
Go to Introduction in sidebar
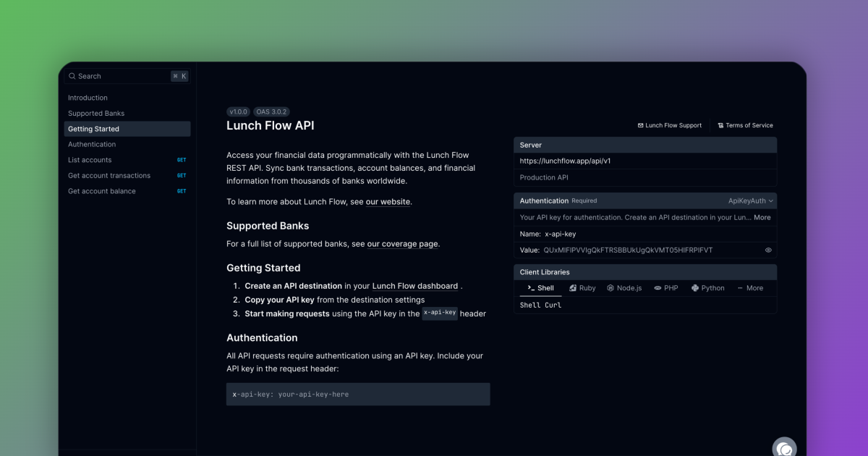click(x=88, y=98)
